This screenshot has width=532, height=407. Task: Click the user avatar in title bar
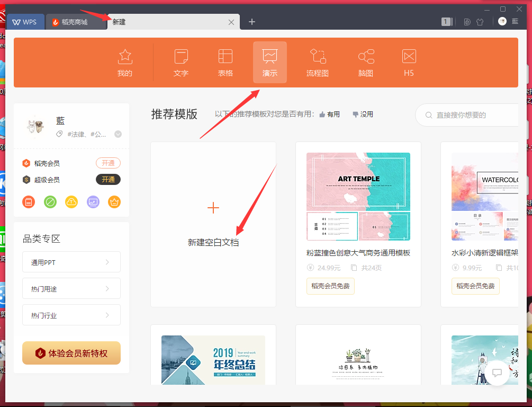pos(502,21)
